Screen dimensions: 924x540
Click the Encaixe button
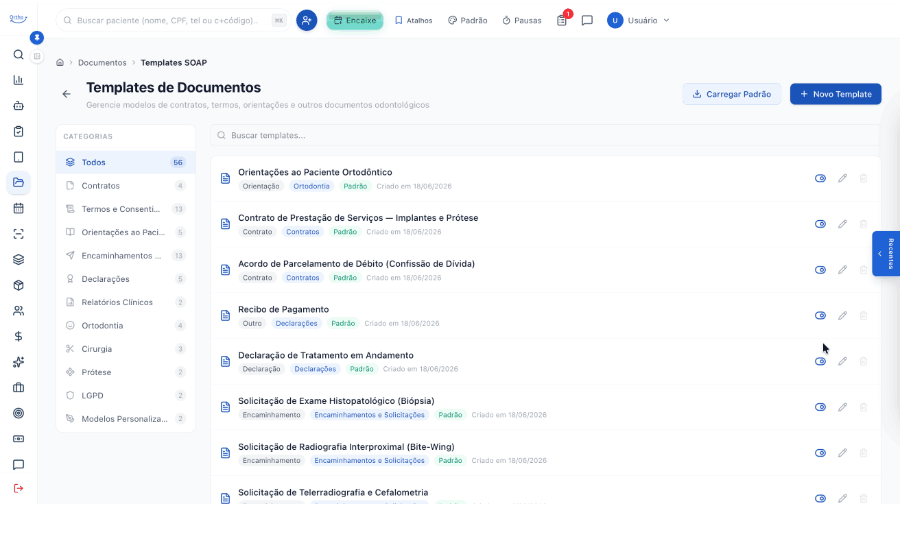[x=355, y=20]
